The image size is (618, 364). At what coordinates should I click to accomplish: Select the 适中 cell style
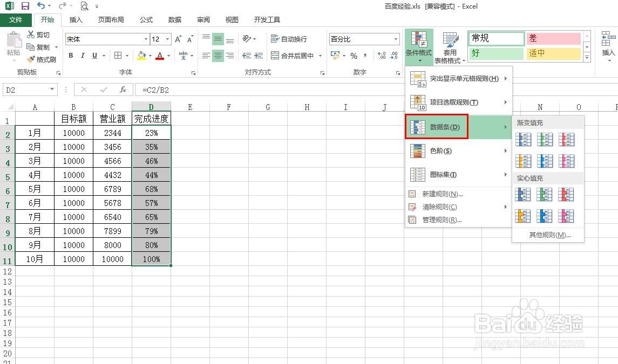pos(553,53)
